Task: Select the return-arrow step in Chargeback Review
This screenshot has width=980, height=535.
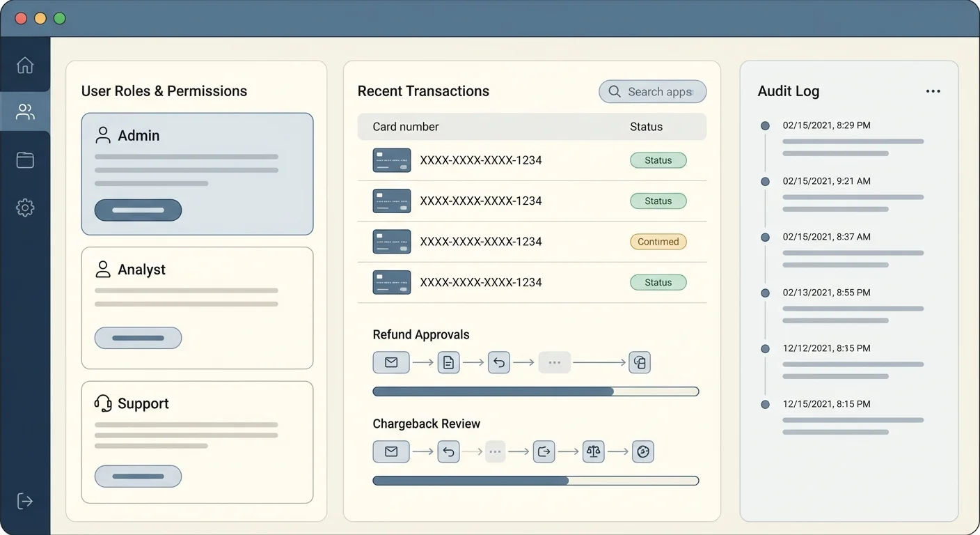Action: click(448, 451)
